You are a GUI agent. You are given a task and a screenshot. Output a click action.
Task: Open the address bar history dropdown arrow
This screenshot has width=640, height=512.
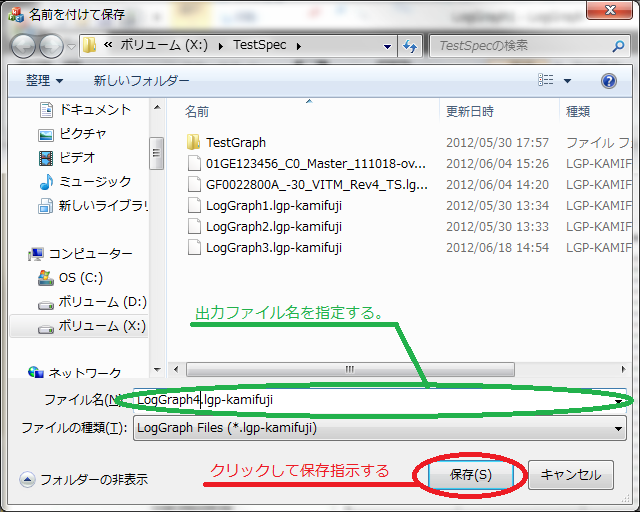pos(388,47)
